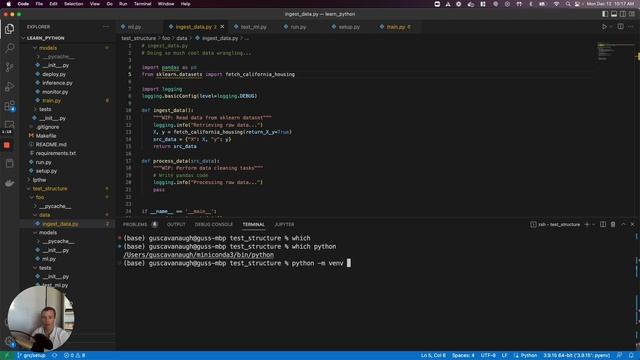This screenshot has height=360, width=640.
Task: Add a new terminal with plus icon
Action: (x=587, y=224)
